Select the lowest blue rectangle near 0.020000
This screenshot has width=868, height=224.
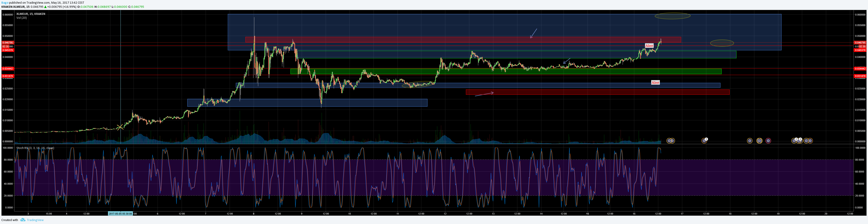point(307,103)
